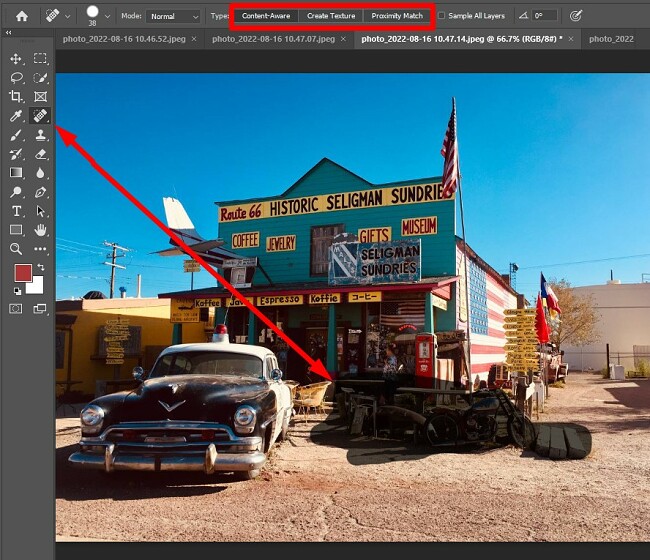Toggle pressure for size icon
This screenshot has height=560, width=650.
[x=576, y=16]
